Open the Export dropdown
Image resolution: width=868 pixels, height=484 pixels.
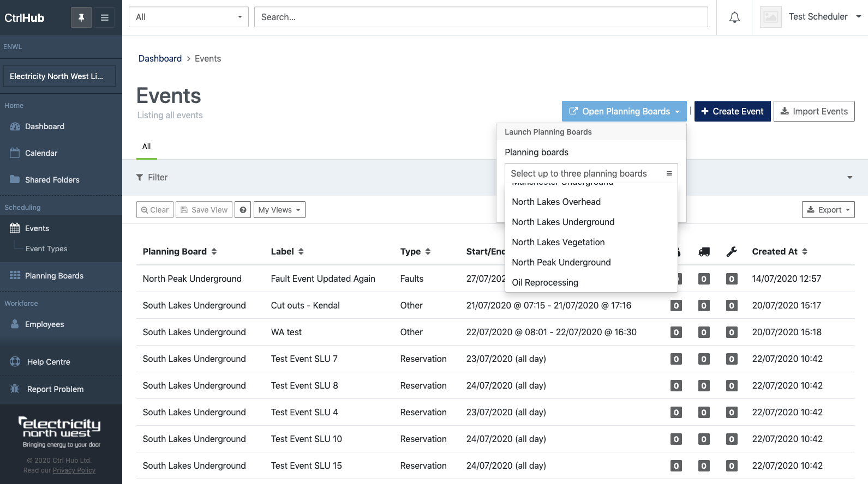(x=828, y=210)
